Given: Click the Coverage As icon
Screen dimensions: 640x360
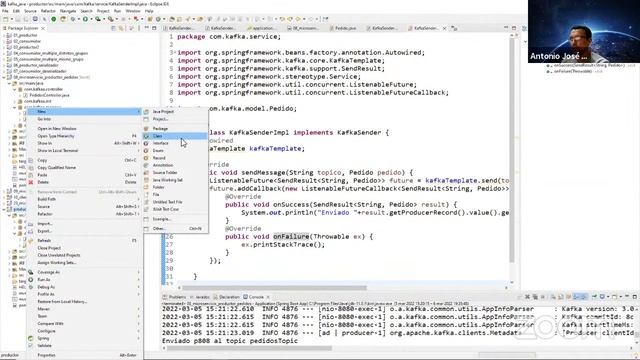Looking at the screenshot, I should click(31, 272).
